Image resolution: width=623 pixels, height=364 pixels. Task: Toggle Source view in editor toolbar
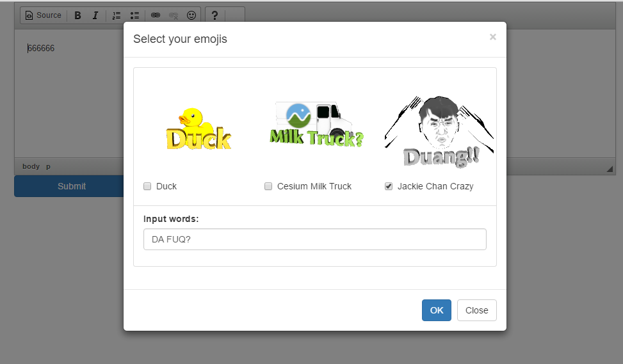pyautogui.click(x=44, y=15)
